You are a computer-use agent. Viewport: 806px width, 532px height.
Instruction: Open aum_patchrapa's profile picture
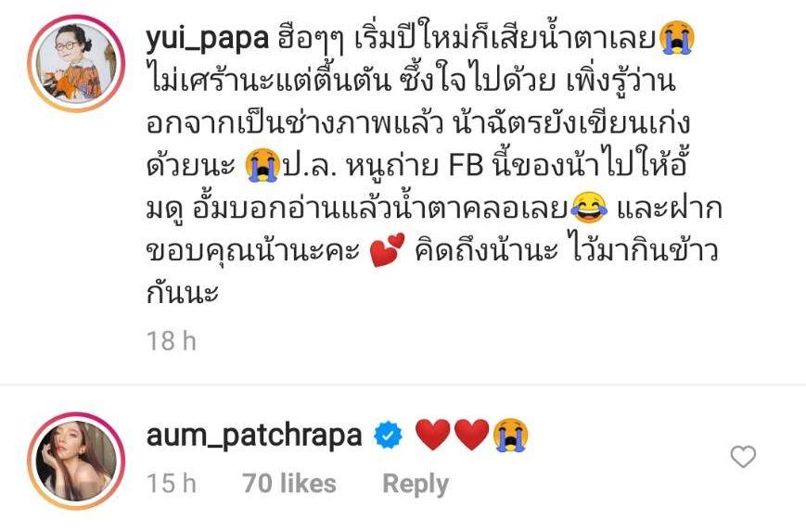pos(76,461)
